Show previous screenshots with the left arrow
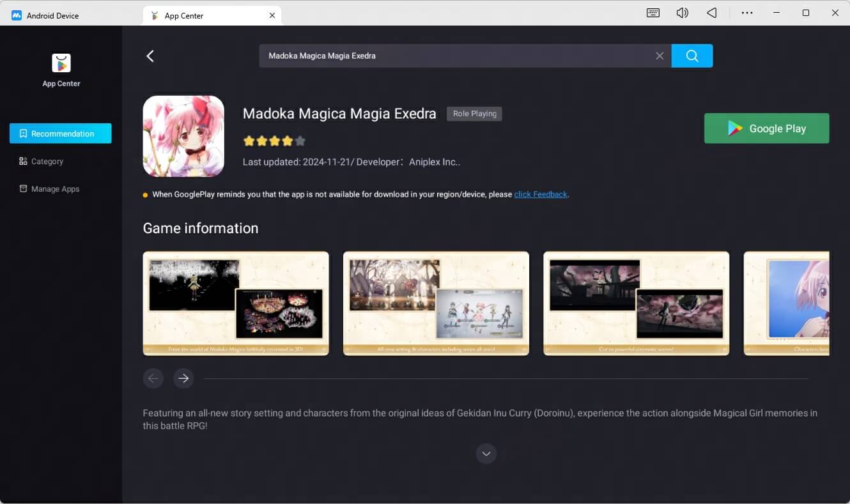The image size is (850, 504). (x=153, y=379)
